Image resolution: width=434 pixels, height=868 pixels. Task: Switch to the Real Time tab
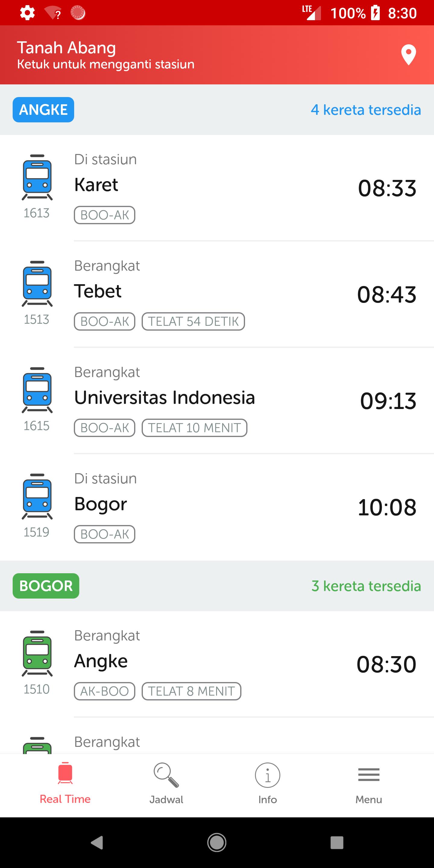[65, 784]
